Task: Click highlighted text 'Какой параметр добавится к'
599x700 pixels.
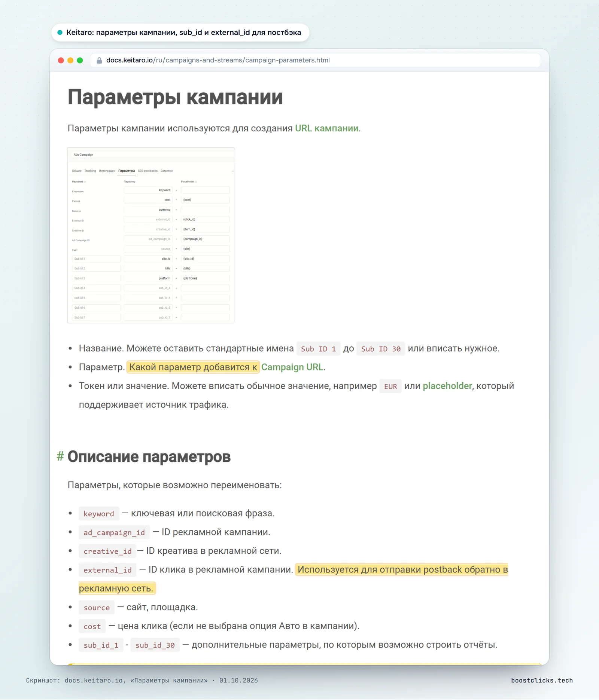Action: 193,367
